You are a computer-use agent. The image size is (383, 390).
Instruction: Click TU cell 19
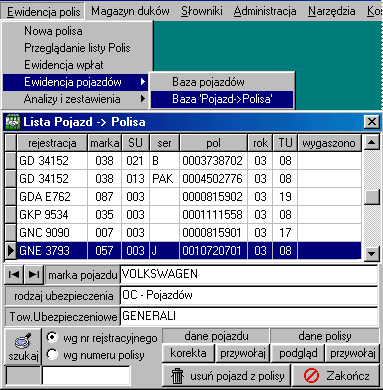(x=285, y=197)
